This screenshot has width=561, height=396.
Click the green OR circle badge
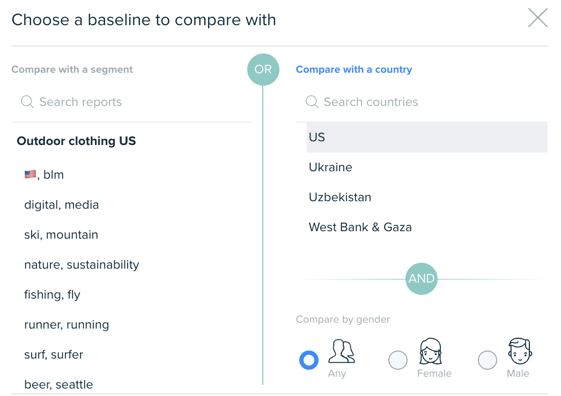(263, 69)
